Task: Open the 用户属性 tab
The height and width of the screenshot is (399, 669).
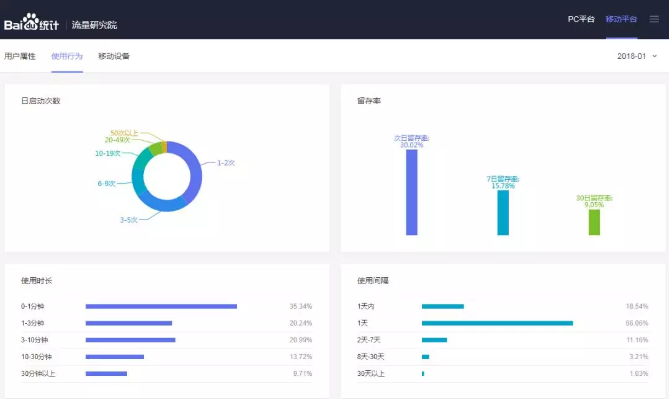Action: 20,56
